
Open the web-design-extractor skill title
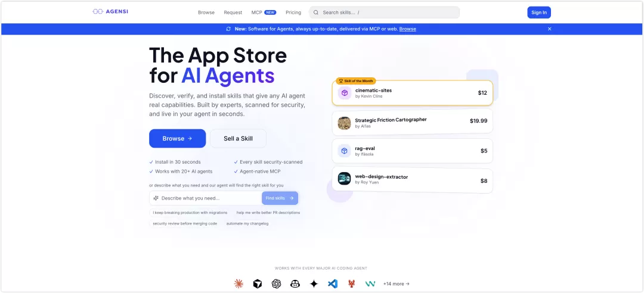click(x=382, y=177)
